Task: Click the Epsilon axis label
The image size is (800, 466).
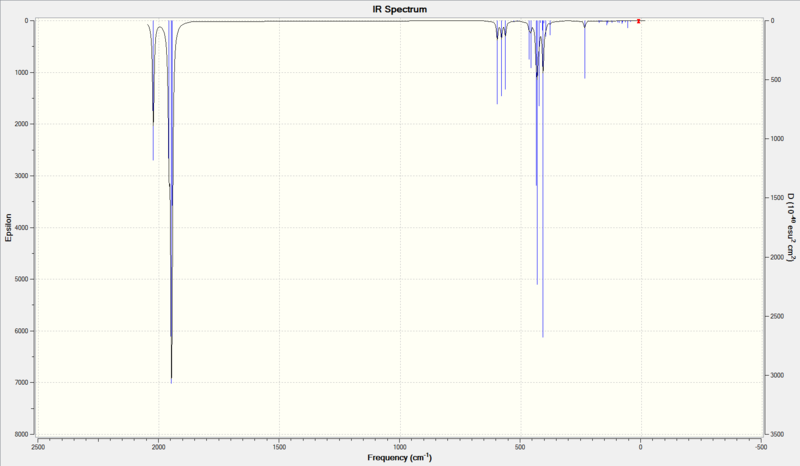Action: [x=8, y=228]
